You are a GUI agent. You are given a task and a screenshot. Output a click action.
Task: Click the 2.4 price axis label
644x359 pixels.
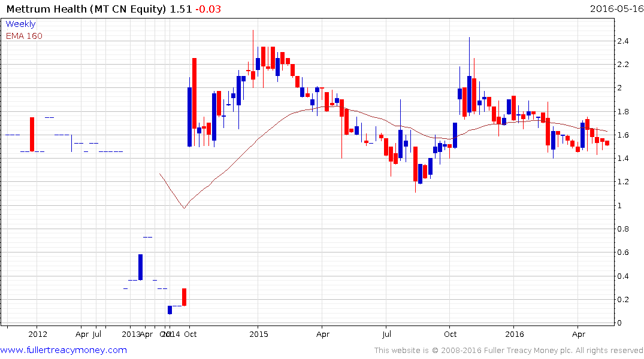622,41
